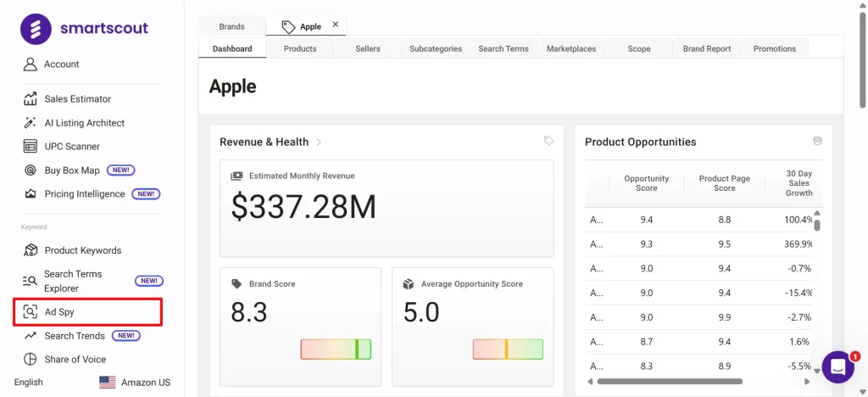The height and width of the screenshot is (397, 868).
Task: Select the Dashboard tab
Action: point(232,48)
